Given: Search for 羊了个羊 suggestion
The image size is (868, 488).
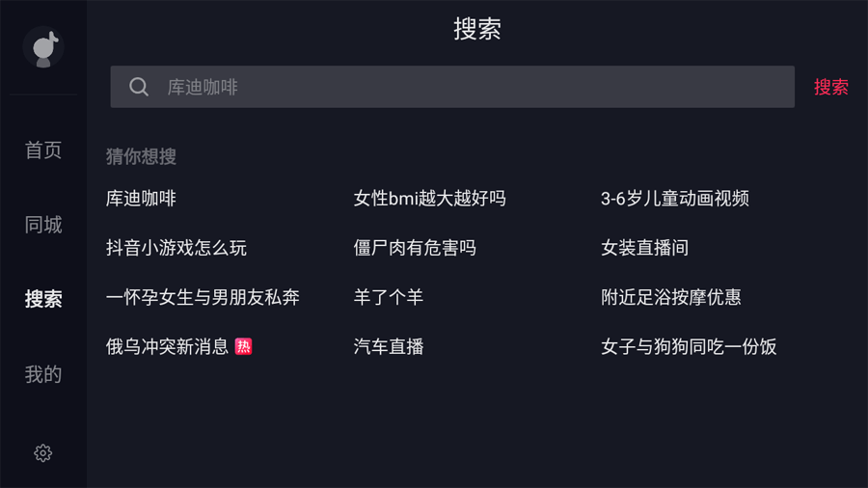Looking at the screenshot, I should pyautogui.click(x=388, y=297).
